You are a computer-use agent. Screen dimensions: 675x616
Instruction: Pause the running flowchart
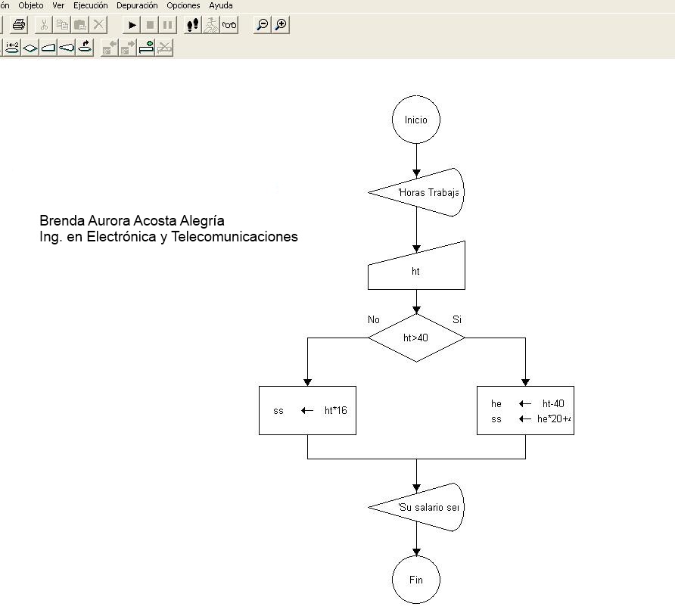(166, 24)
